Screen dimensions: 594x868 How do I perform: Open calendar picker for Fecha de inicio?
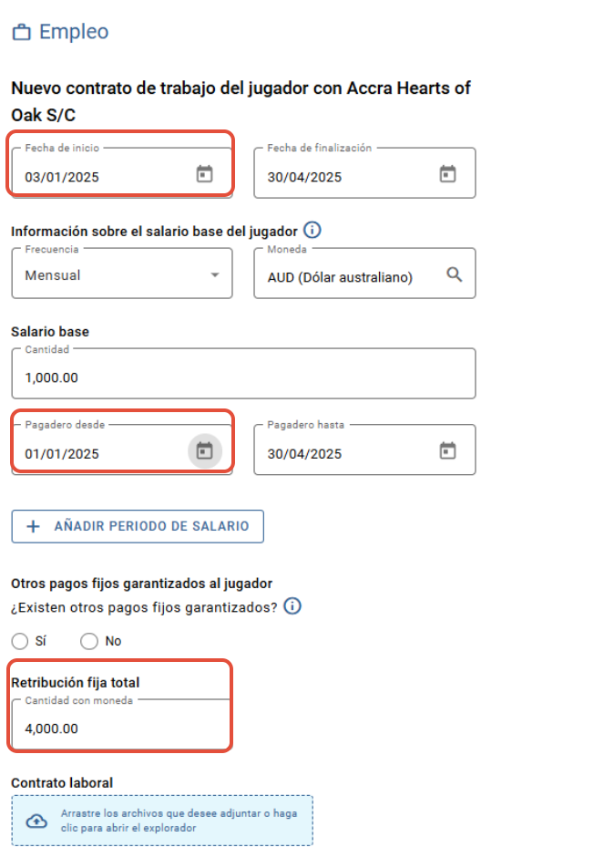[205, 174]
